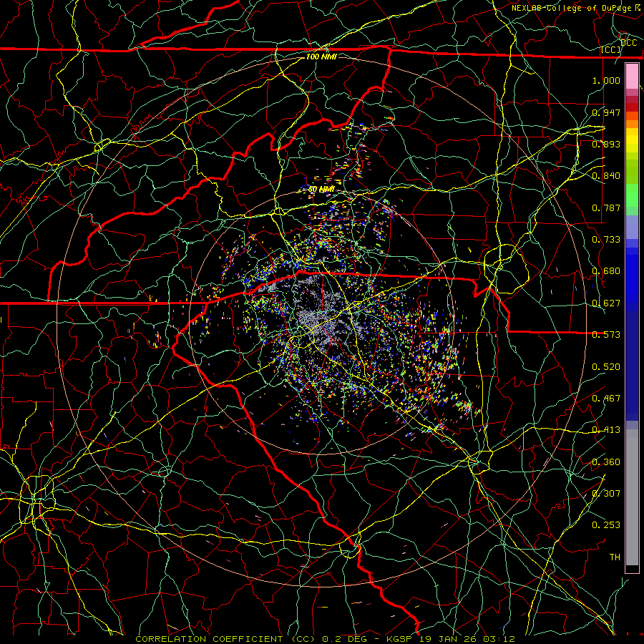Click the CORRELATION COEFFICIENT (CC) caption text
This screenshot has width=644, height=644.
[x=225, y=639]
